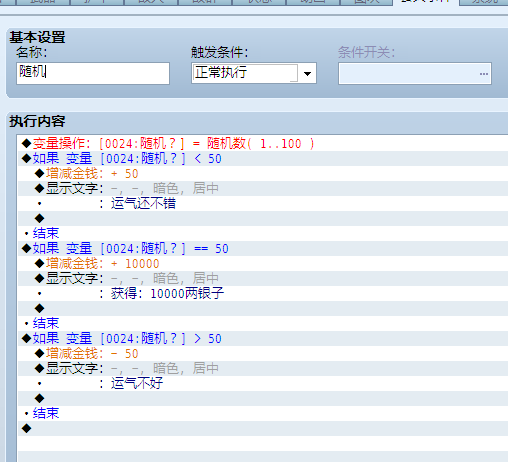Select the 变量操作 随机数(1..100) line
Screen dimensions: 508x462
(x=263, y=144)
